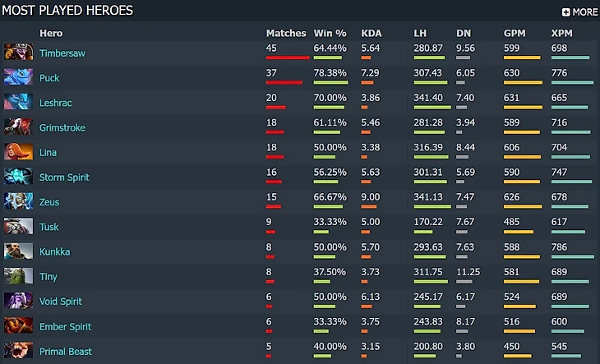Select the Win % column header
This screenshot has width=600, height=364.
(x=330, y=33)
